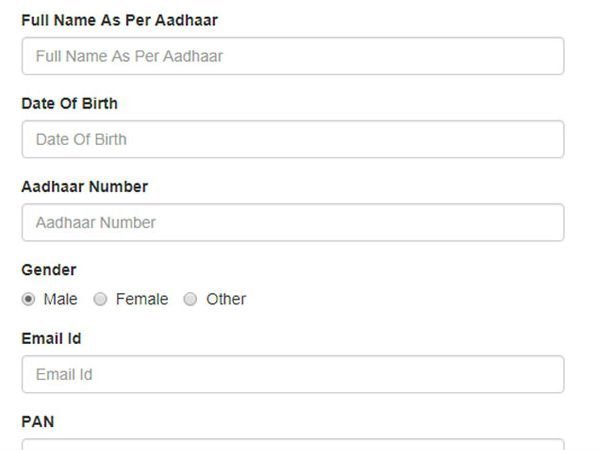The height and width of the screenshot is (450, 600).
Task: Click the 'Male' option label text
Action: (x=60, y=299)
